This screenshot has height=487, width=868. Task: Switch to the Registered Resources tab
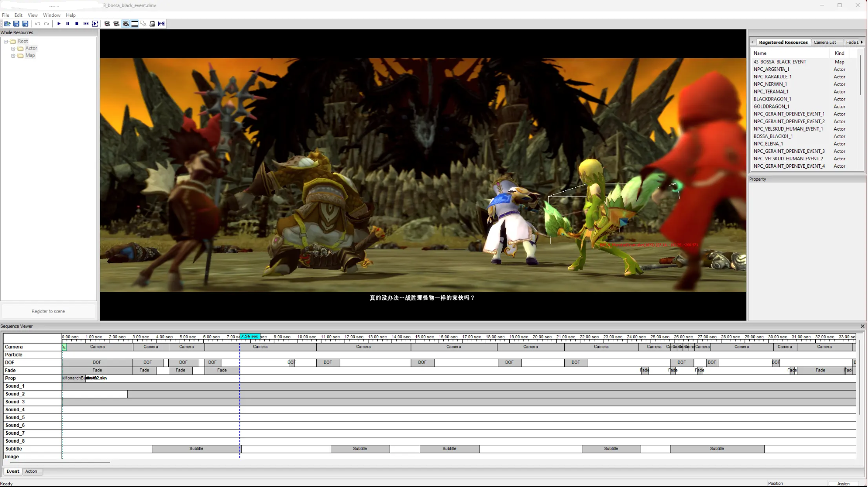click(783, 42)
